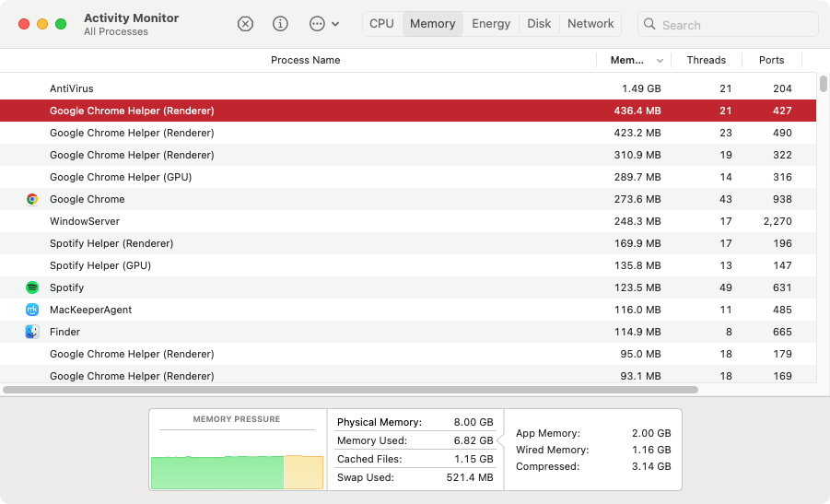Viewport: 830px width, 504px height.
Task: Click the 49 threads value for Spotify
Action: point(726,287)
